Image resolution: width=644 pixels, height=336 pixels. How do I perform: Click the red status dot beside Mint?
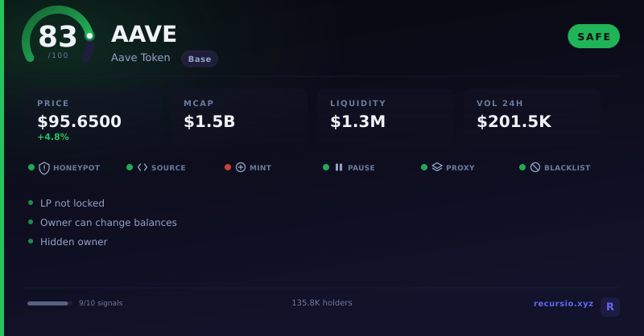click(228, 167)
